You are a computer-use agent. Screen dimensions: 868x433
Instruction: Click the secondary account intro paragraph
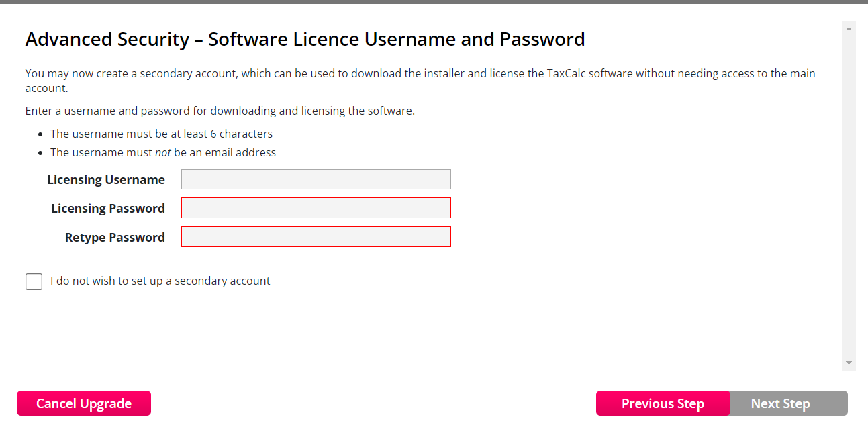420,80
